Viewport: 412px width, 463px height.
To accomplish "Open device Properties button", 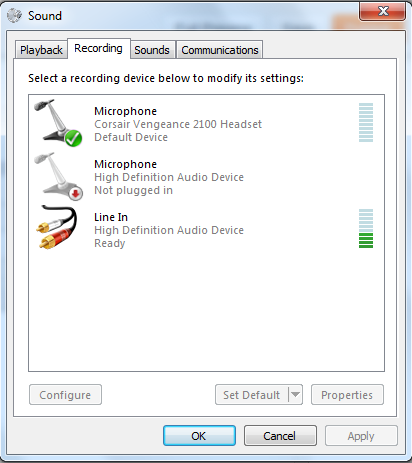I will pos(347,395).
